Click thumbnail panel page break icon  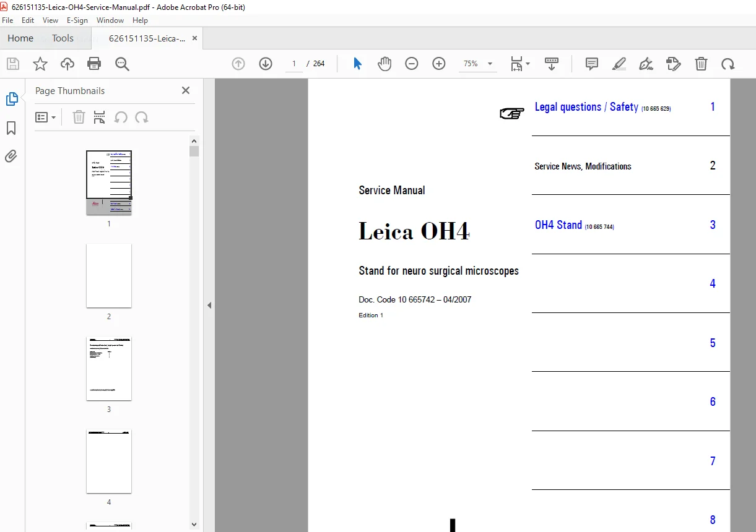[x=99, y=117]
